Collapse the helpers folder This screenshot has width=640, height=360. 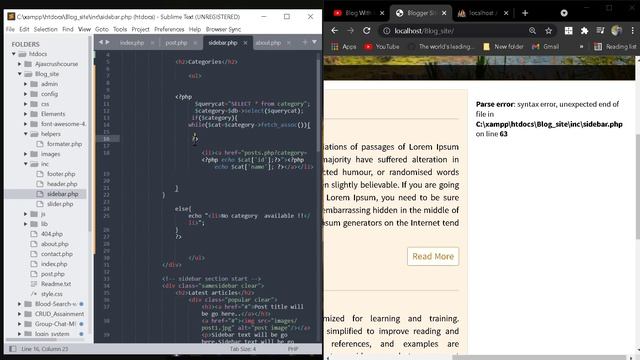click(26, 134)
